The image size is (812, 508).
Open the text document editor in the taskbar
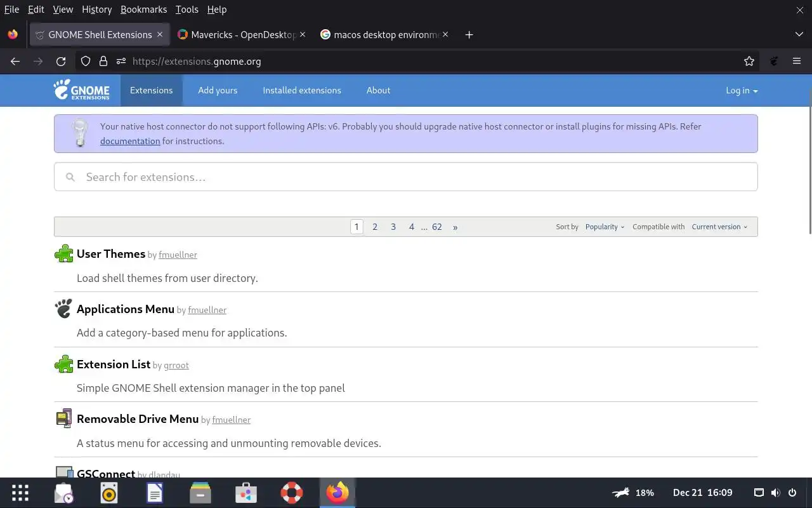155,493
